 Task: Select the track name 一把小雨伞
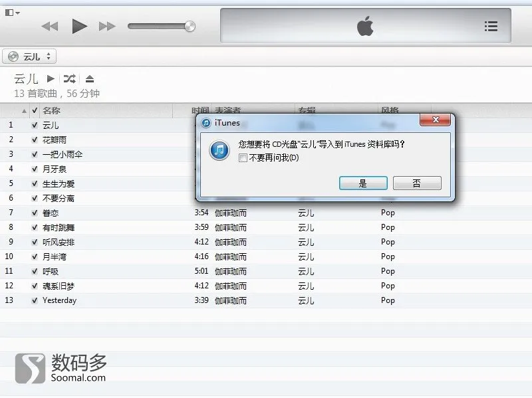63,155
